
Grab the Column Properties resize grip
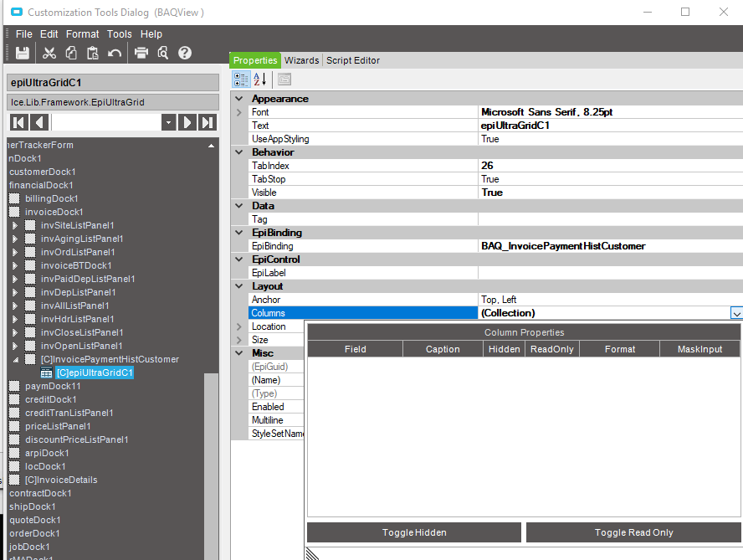[x=312, y=554]
